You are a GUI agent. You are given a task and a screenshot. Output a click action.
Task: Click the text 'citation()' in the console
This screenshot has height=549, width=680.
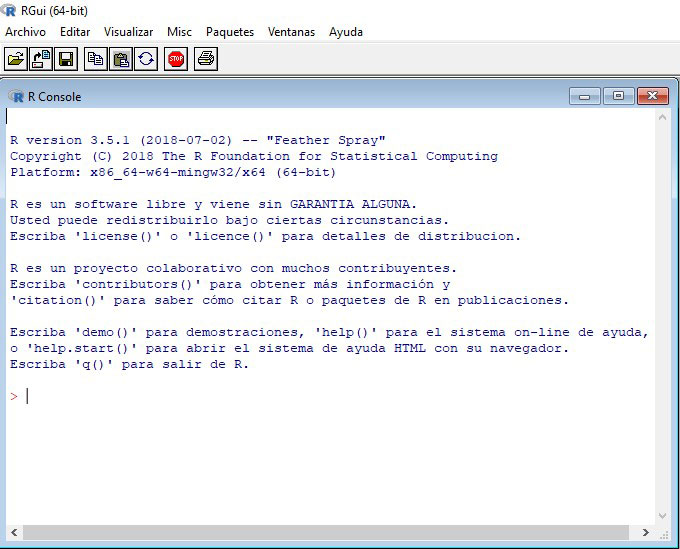pos(57,301)
